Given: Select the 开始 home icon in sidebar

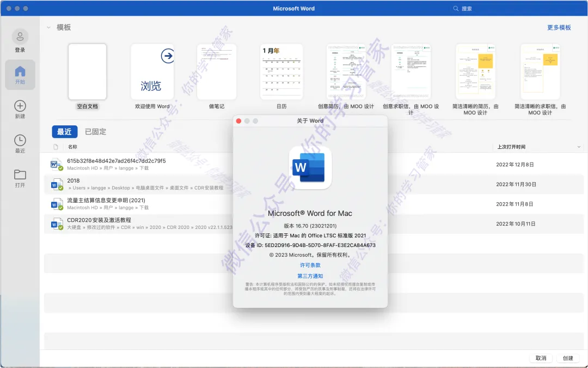Looking at the screenshot, I should (20, 71).
